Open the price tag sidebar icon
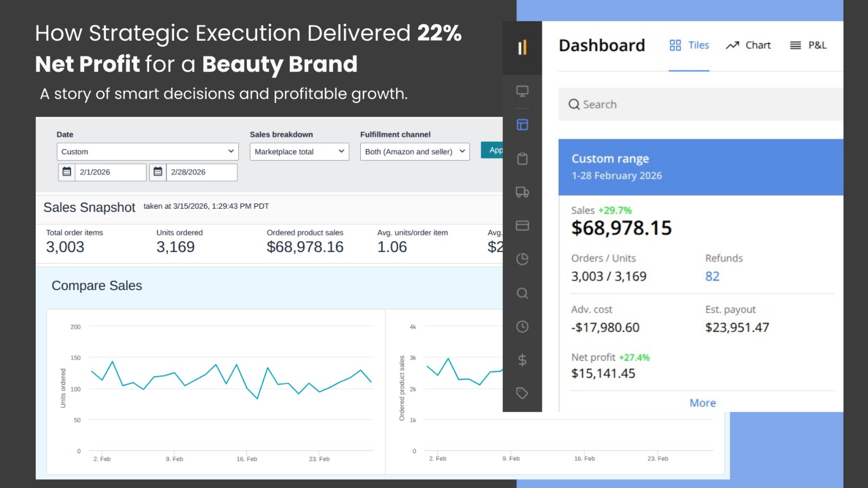Screen dimensions: 868x488 tap(522, 393)
